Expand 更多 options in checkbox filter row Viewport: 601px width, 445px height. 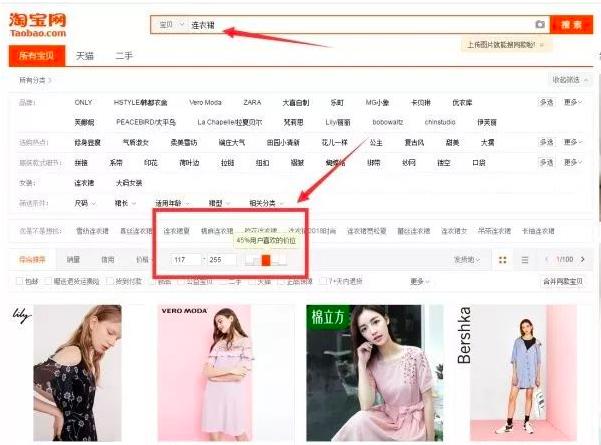point(420,281)
